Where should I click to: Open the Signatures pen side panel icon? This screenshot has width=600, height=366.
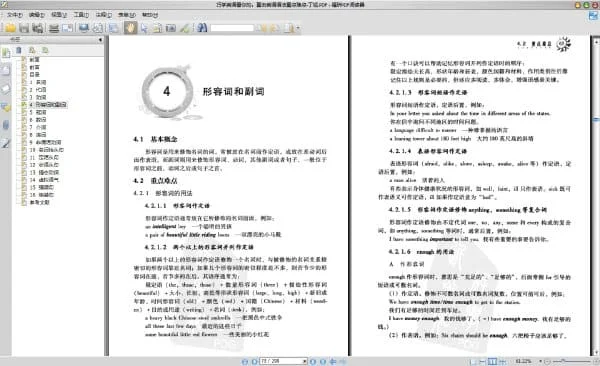click(x=6, y=143)
